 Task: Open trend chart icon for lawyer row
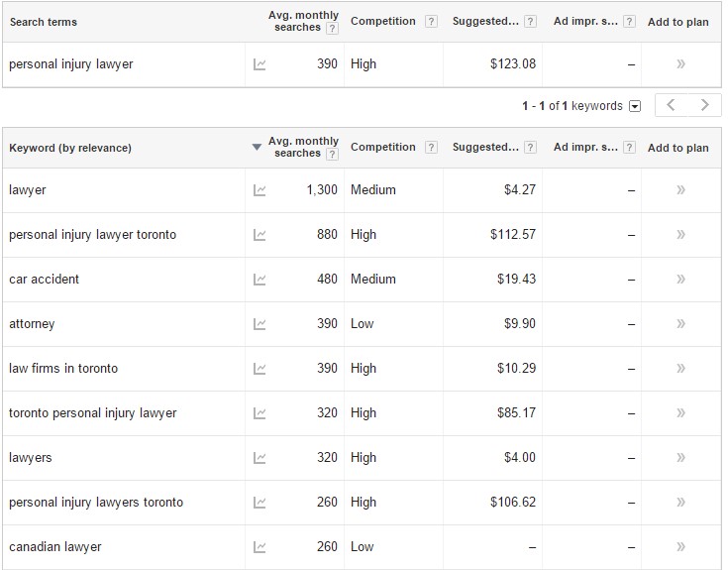tap(260, 190)
